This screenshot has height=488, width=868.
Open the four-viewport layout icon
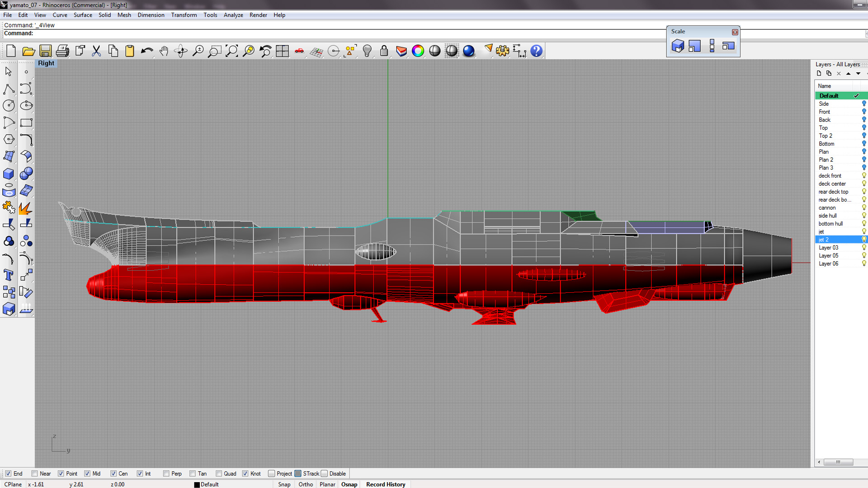pyautogui.click(x=282, y=51)
